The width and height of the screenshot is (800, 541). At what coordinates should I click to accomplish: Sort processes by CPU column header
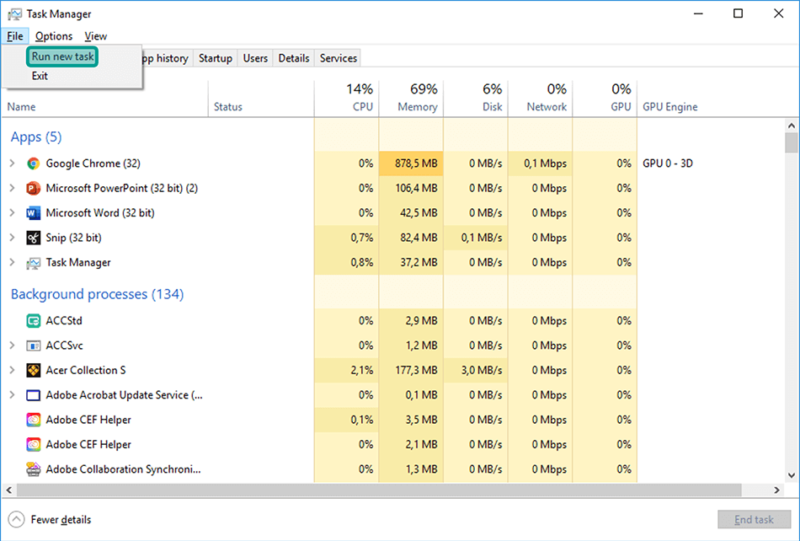click(x=347, y=98)
